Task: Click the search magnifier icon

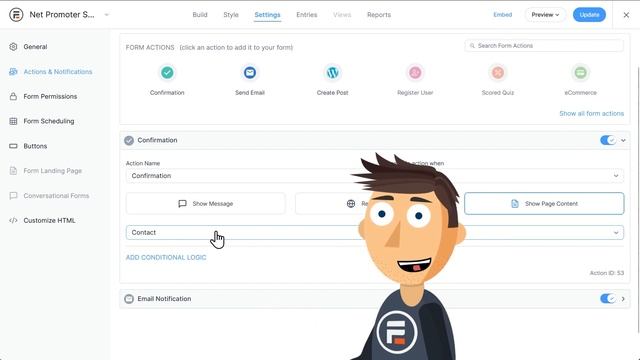Action: [472, 46]
